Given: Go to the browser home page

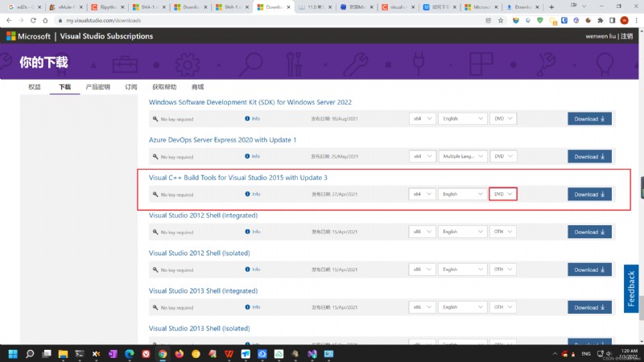Looking at the screenshot, I should (45, 20).
